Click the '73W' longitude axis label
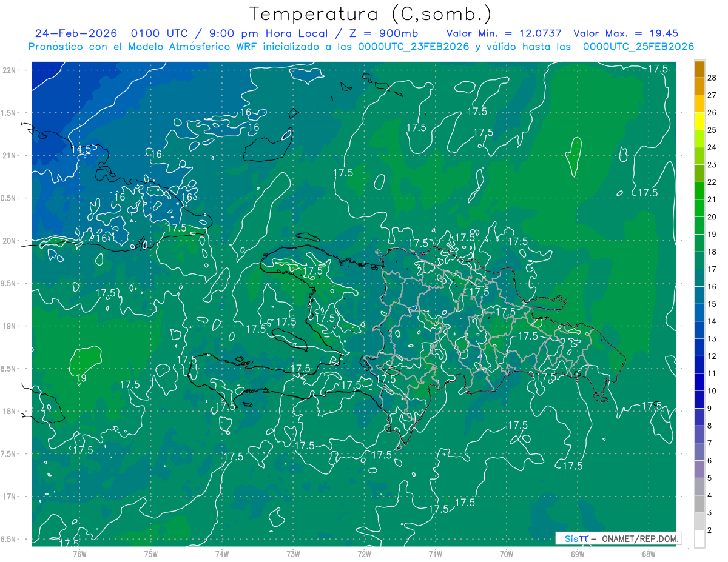Screen dimensions: 728x562 coord(293,554)
